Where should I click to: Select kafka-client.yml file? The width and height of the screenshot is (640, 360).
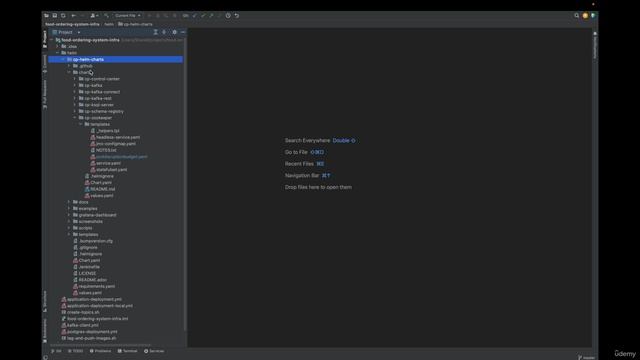point(82,325)
